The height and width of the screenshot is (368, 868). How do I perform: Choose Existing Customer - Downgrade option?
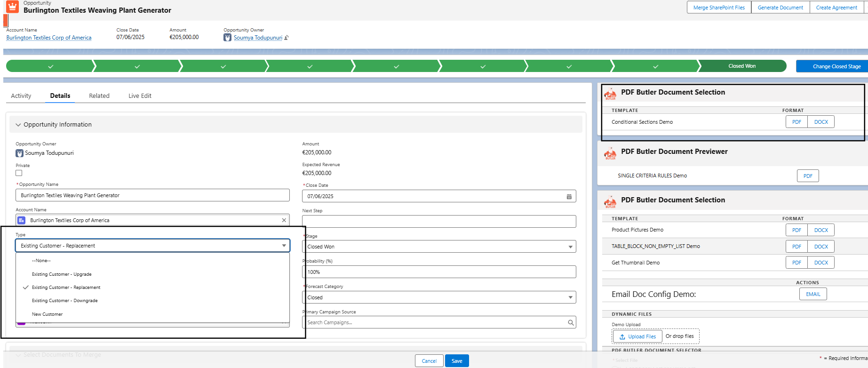tap(152, 300)
